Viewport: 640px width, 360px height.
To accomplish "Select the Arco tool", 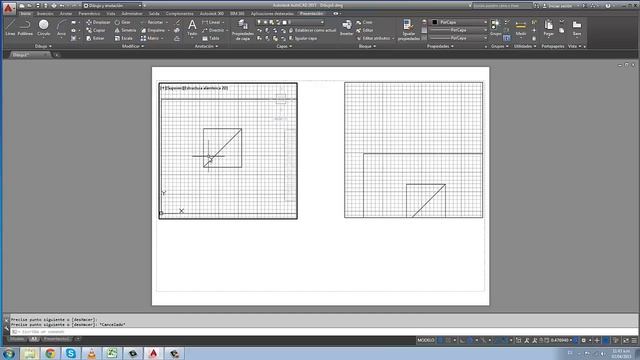I will point(61,27).
